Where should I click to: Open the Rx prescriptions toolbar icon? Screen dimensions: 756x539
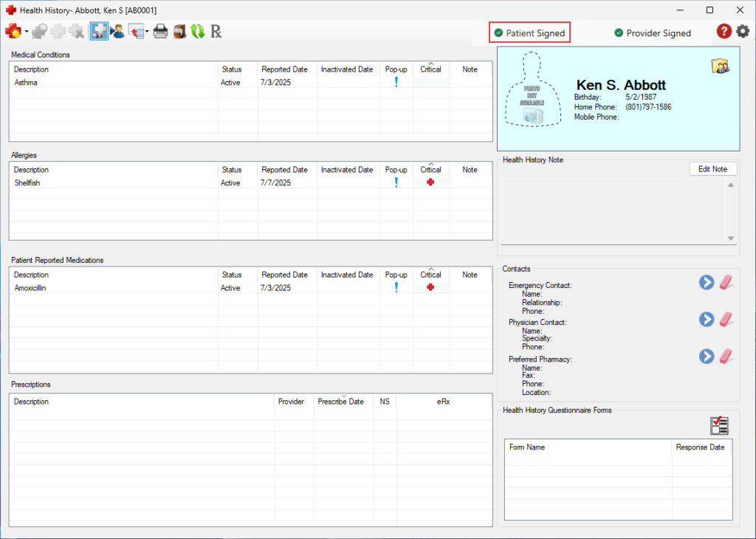pos(216,32)
